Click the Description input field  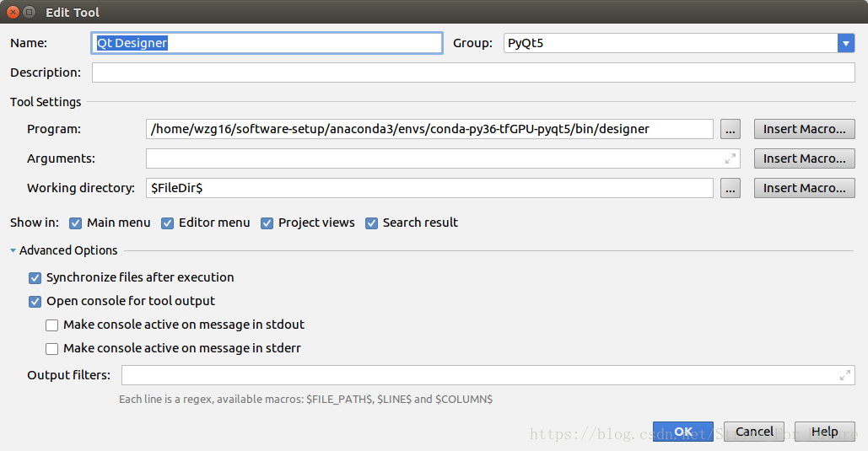473,72
